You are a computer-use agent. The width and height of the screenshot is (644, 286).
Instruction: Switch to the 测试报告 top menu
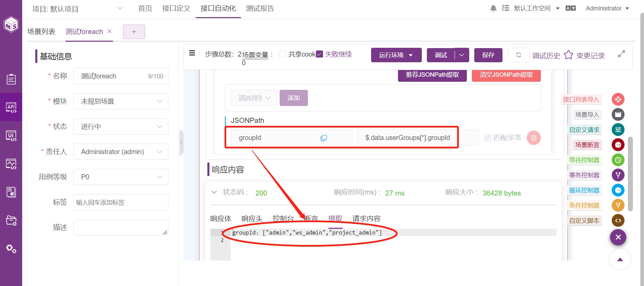tap(260, 8)
